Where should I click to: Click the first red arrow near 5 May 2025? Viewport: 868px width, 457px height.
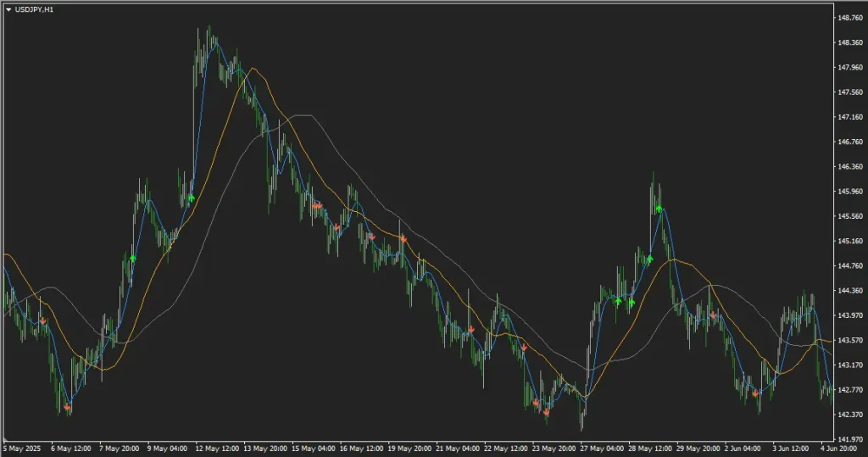(42, 320)
